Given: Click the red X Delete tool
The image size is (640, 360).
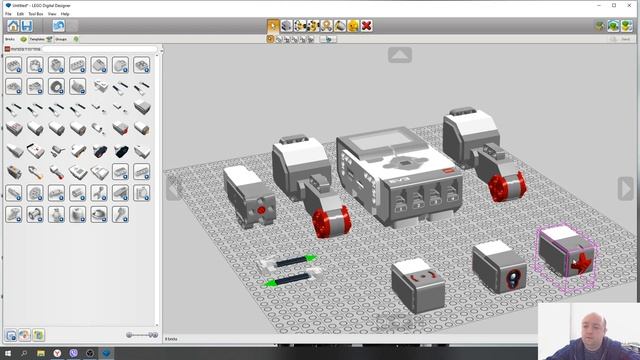Looking at the screenshot, I should coord(367,26).
